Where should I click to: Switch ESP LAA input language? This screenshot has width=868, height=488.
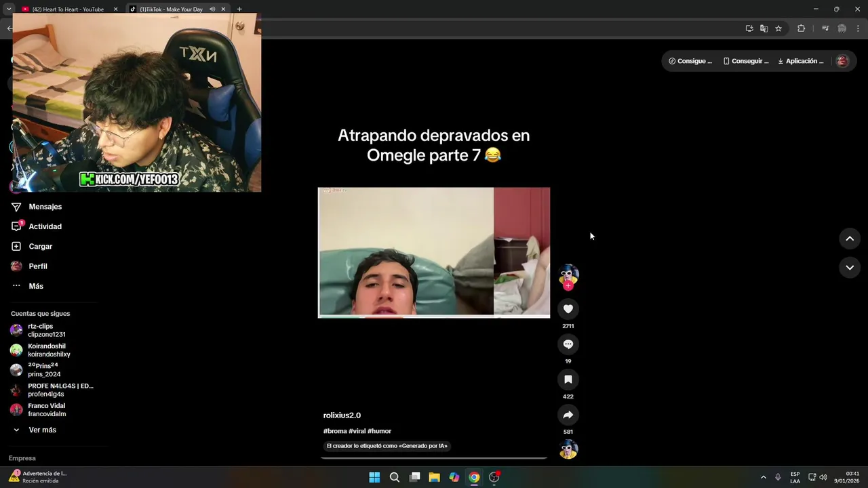[795, 477]
